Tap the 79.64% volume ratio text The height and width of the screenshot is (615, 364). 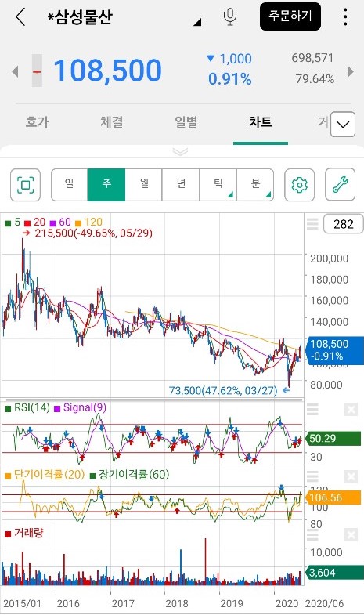click(315, 79)
